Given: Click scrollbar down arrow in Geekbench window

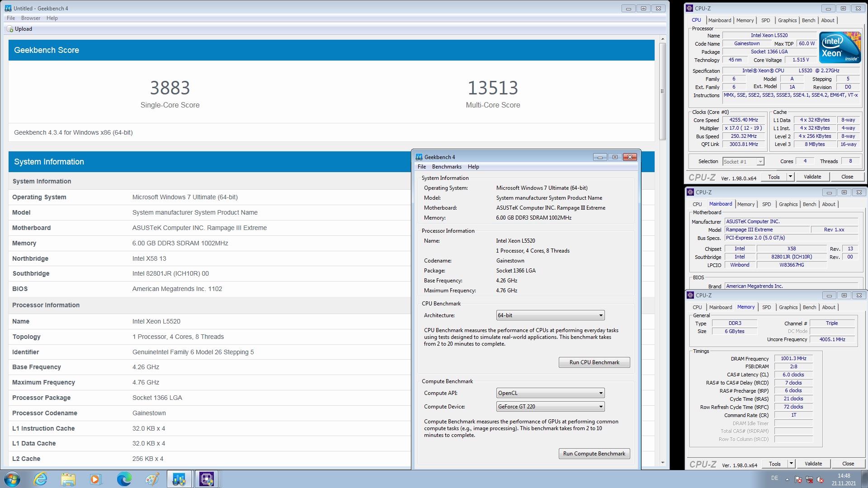Looking at the screenshot, I should point(662,463).
